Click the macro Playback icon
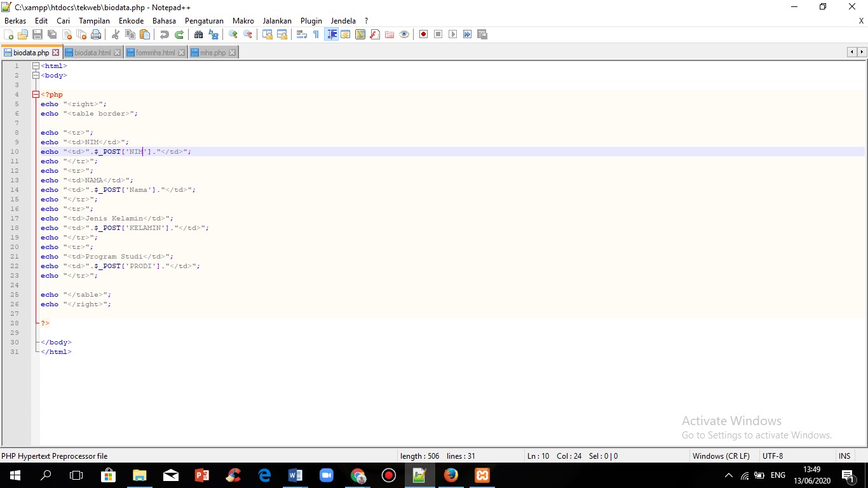 tap(452, 34)
